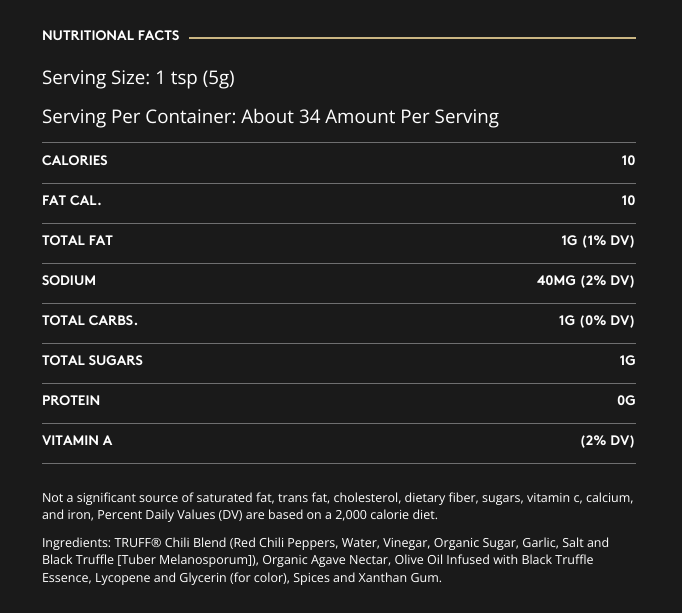Click the Ingredients paragraph text

pyautogui.click(x=325, y=560)
